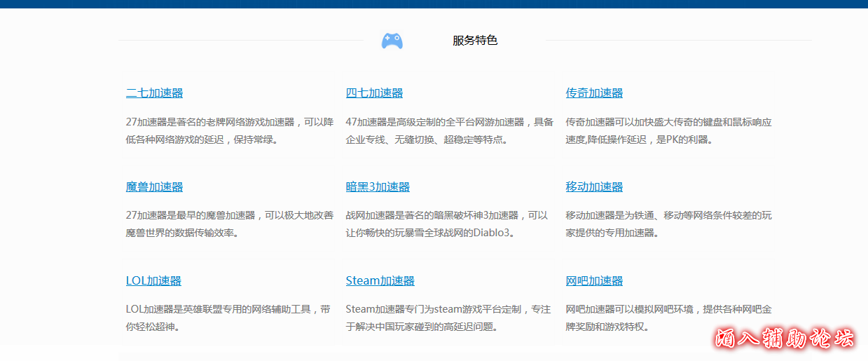Viewport: 868px width, 361px height.
Task: Click the description starting Steam加速器专门为steam游戏平台
Action: 448,318
